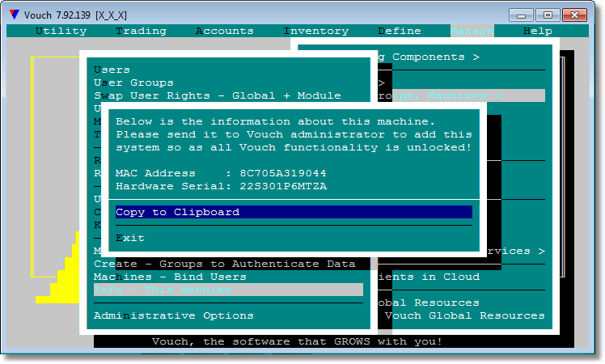Open User Groups entry
Screen dimensions: 605x364
tap(133, 83)
